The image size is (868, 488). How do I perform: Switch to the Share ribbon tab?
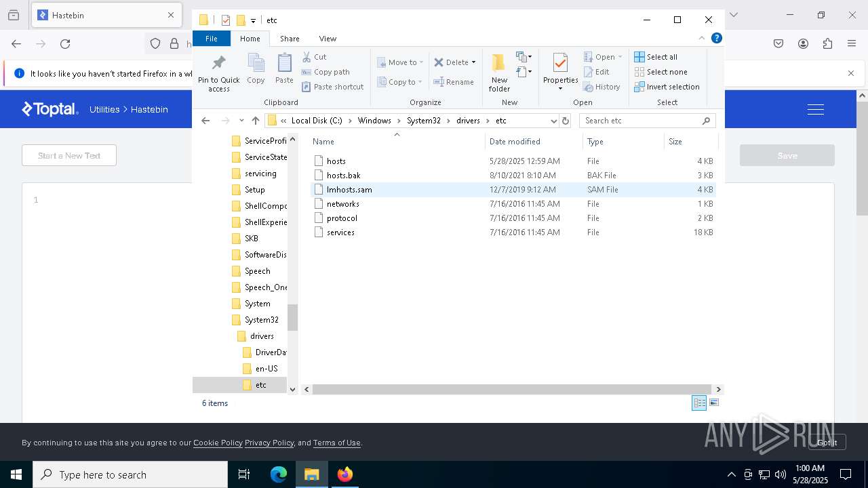(290, 39)
